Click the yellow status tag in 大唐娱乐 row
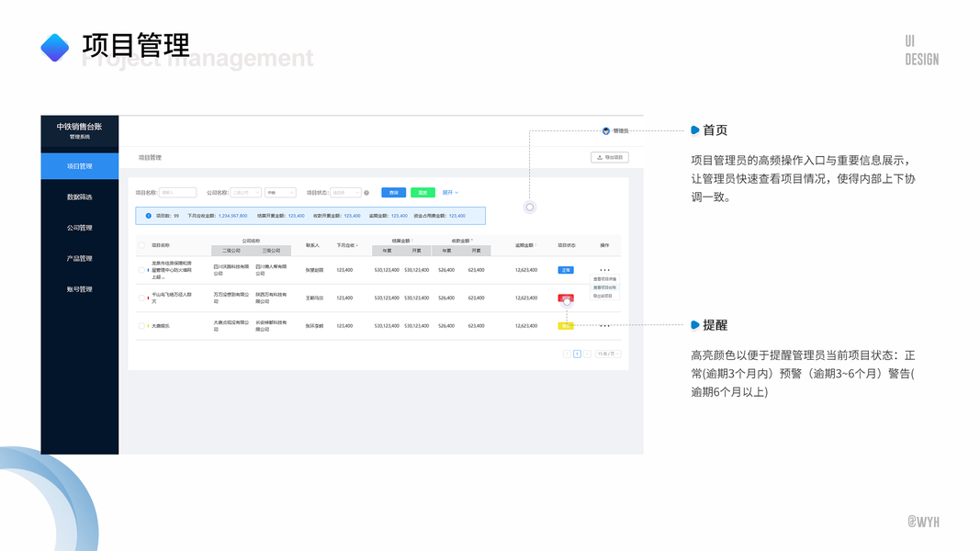The width and height of the screenshot is (980, 551). [x=566, y=326]
